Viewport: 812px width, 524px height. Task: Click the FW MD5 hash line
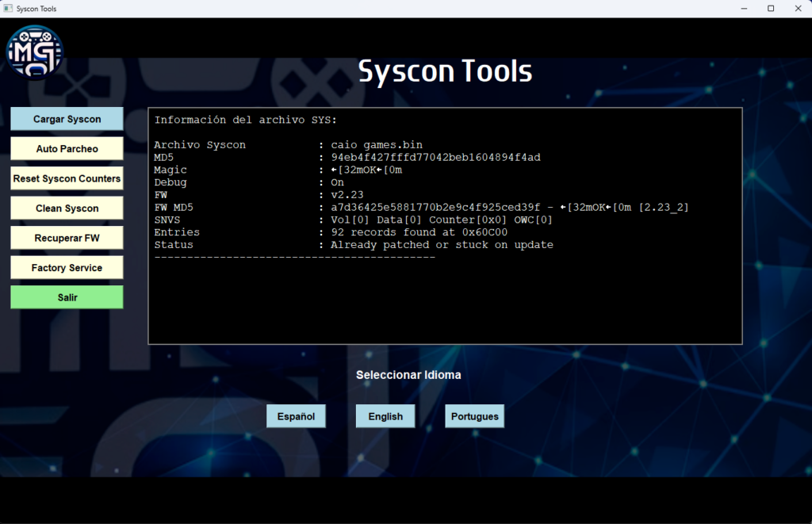[x=435, y=207]
